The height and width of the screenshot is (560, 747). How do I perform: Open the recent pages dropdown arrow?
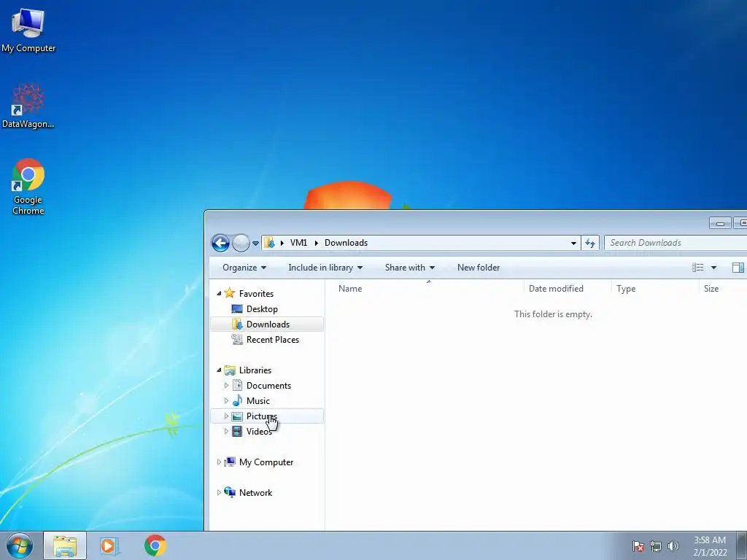[x=255, y=244]
